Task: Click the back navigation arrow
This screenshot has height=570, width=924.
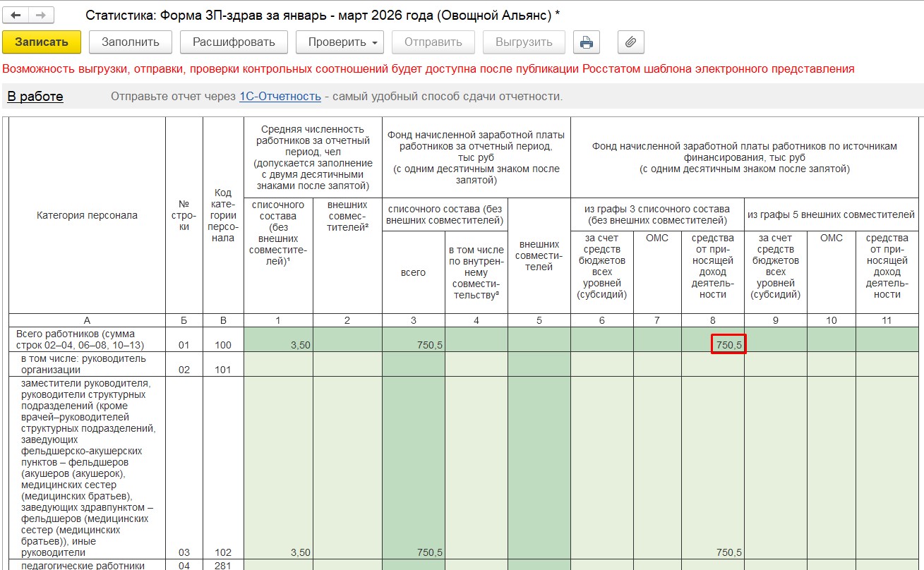Action: click(16, 16)
